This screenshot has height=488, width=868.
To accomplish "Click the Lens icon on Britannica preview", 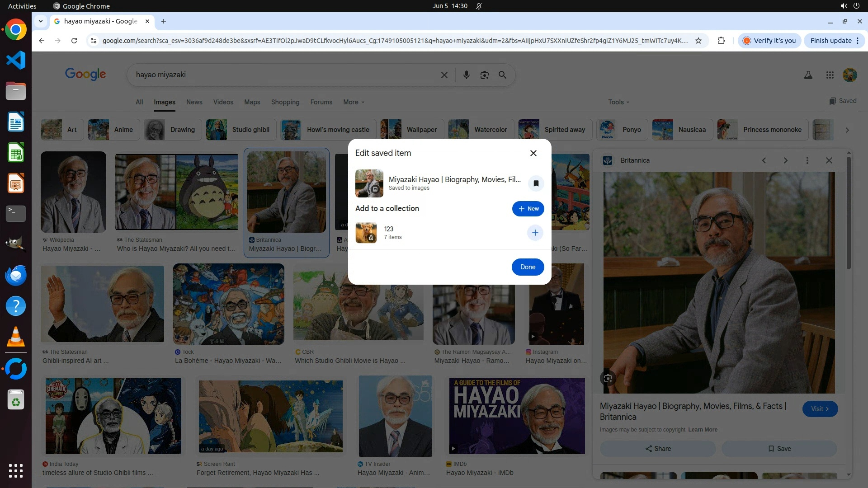I will tap(608, 379).
